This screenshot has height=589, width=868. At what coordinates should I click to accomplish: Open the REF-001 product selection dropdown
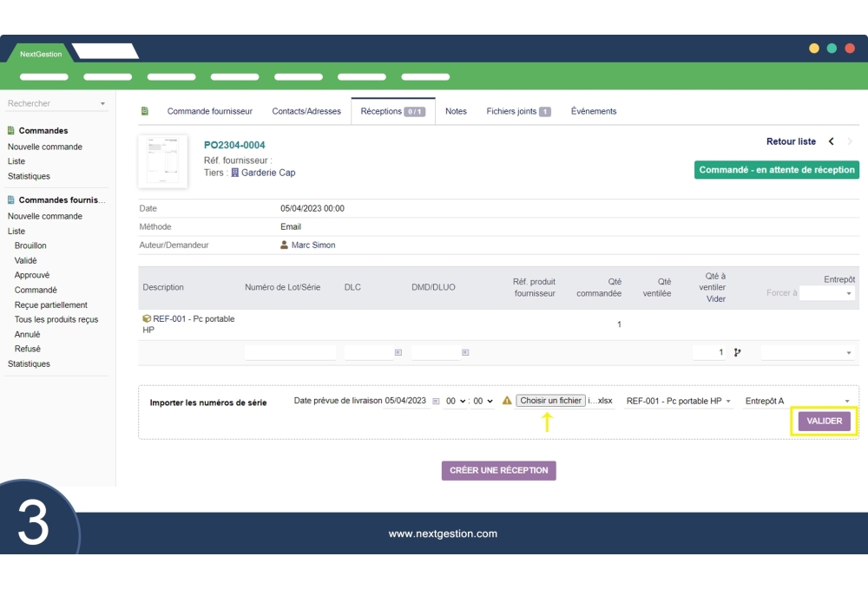tap(679, 402)
